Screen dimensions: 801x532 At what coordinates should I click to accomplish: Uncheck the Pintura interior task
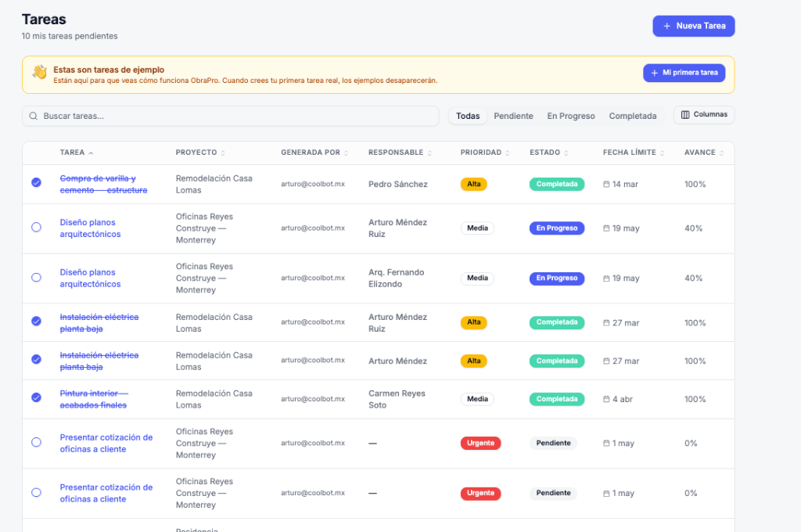point(36,397)
